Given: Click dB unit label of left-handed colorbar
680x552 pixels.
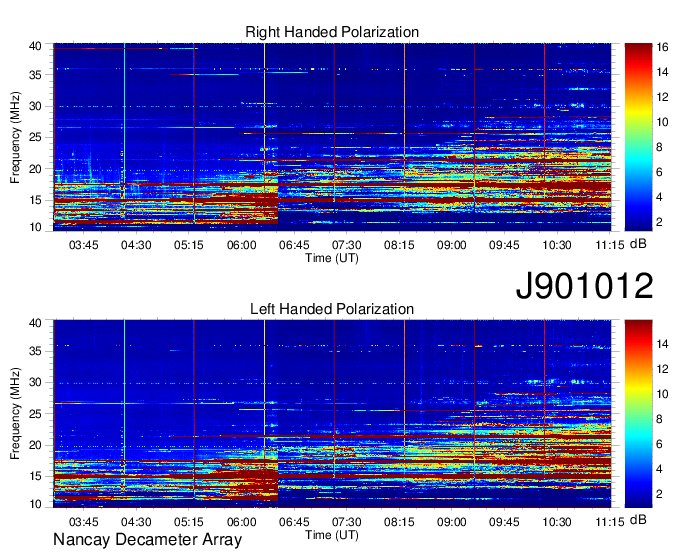Looking at the screenshot, I should pos(638,519).
